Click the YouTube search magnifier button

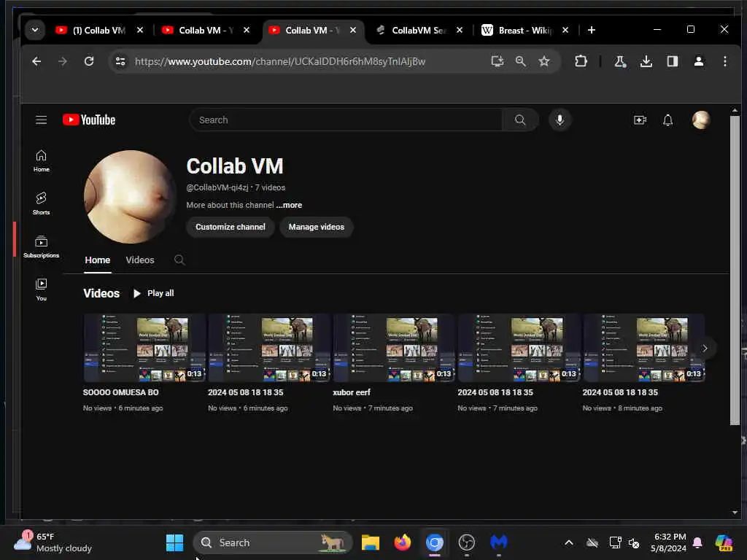[520, 120]
